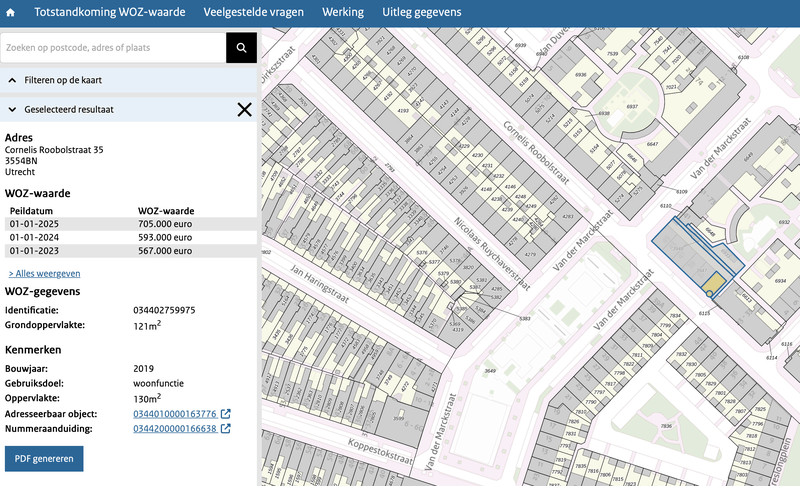Select the highlighted yellow parcel on map
This screenshot has width=800, height=486.
[713, 283]
